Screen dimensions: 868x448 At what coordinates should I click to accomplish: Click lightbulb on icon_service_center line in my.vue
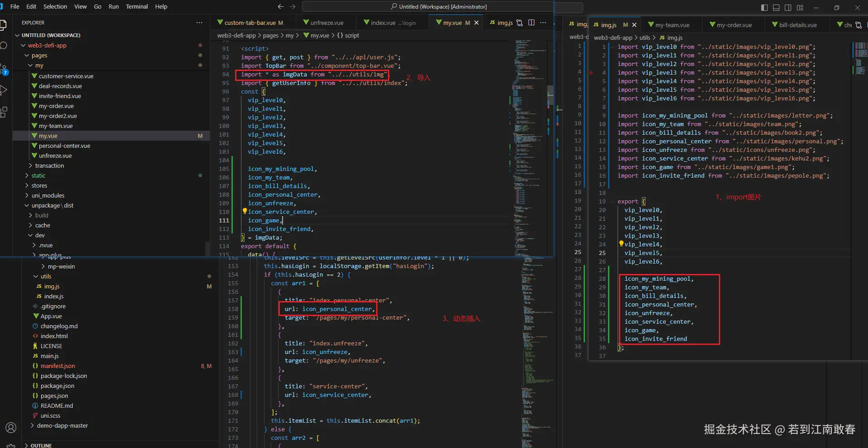(245, 211)
